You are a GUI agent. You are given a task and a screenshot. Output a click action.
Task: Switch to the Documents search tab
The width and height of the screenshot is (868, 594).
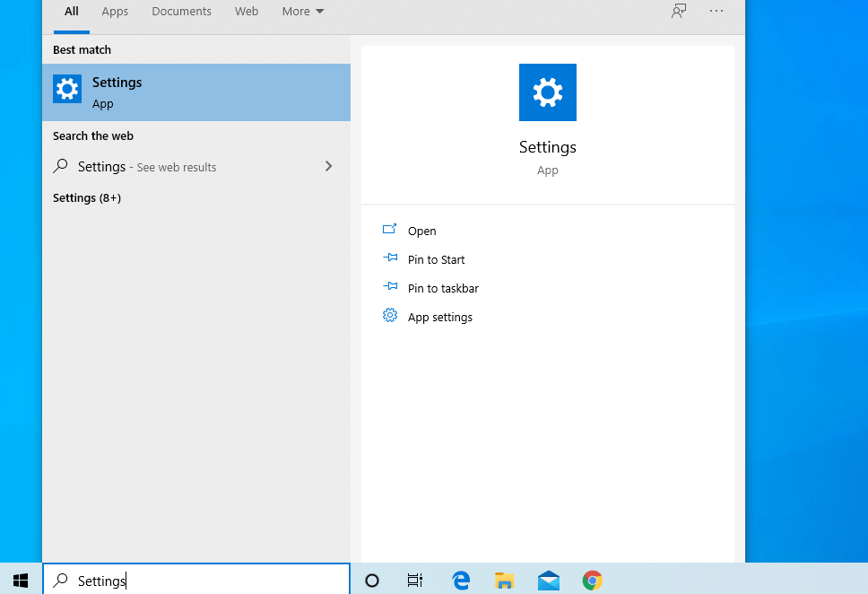[181, 12]
